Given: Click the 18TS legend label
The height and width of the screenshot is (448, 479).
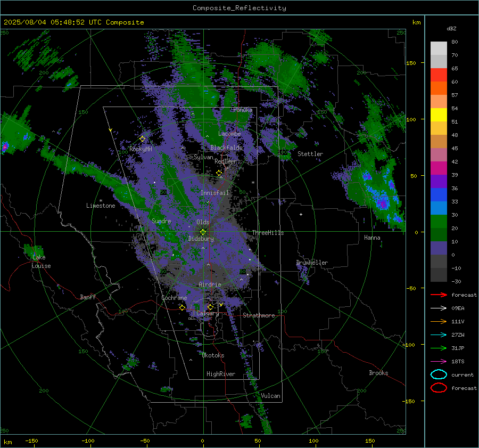Looking at the screenshot, I should (x=458, y=362).
